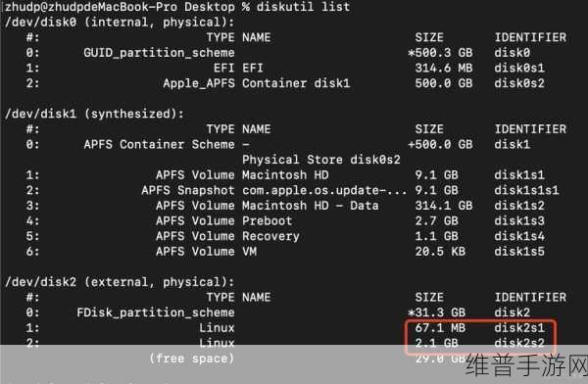Select identifier 'disk1s5'

click(519, 251)
